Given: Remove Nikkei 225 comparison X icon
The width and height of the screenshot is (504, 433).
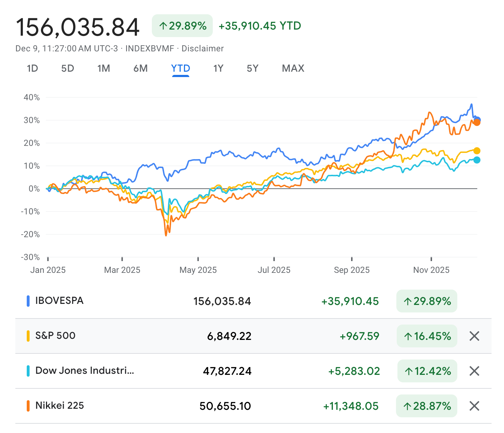Looking at the screenshot, I should coord(474,406).
